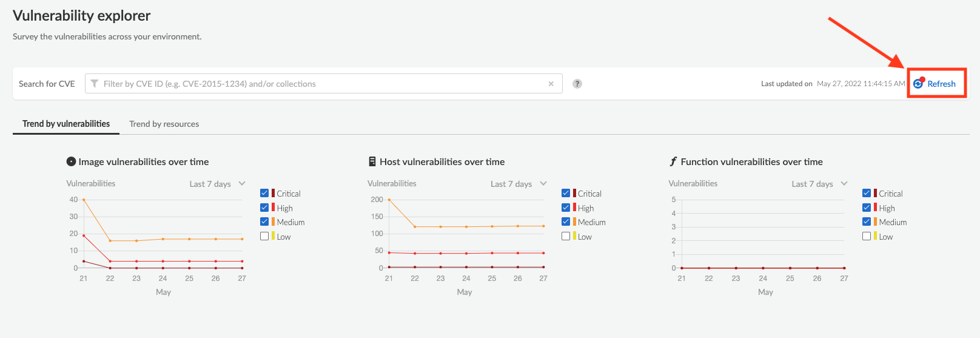Expand Last 7 days dropdown for Function chart
The image size is (980, 338).
coord(844,183)
